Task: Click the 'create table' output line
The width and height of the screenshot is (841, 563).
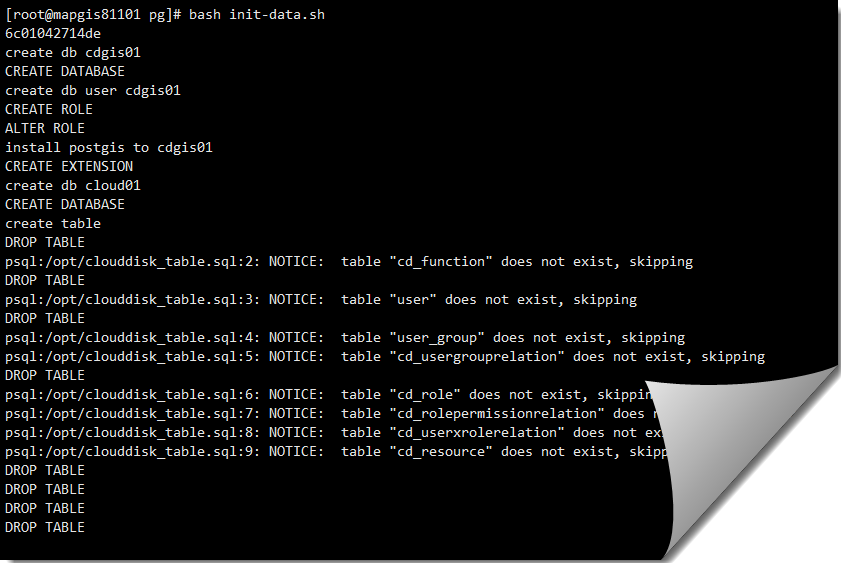Action: coord(53,224)
